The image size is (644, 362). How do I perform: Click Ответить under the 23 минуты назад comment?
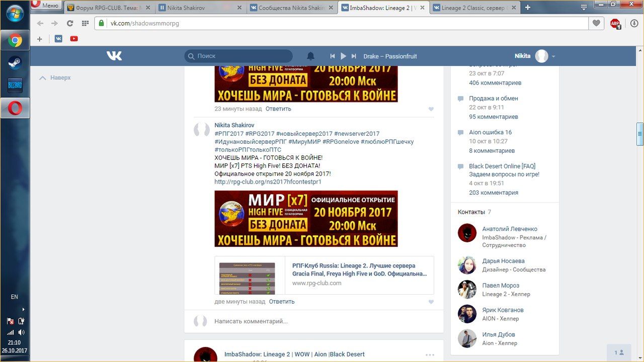[278, 109]
